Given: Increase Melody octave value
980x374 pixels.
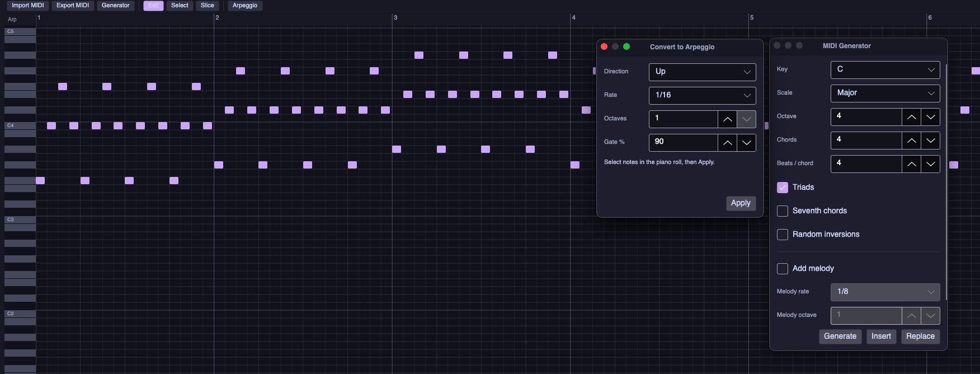Looking at the screenshot, I should pos(911,316).
